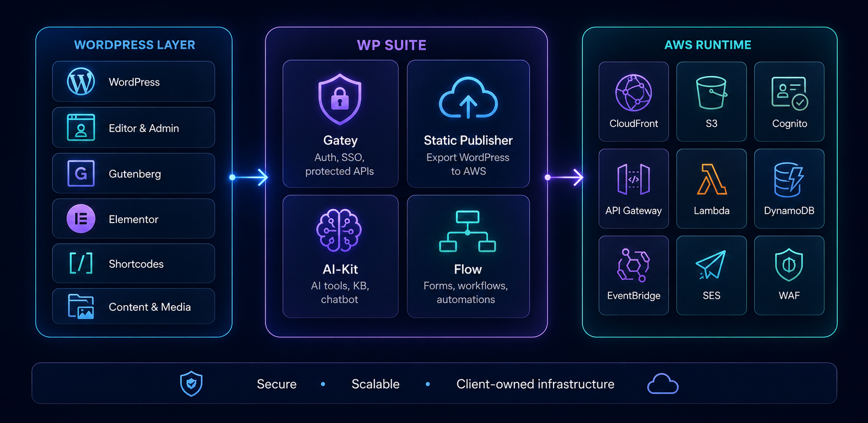Click the Scalable text in footer
This screenshot has height=423, width=868.
point(375,384)
